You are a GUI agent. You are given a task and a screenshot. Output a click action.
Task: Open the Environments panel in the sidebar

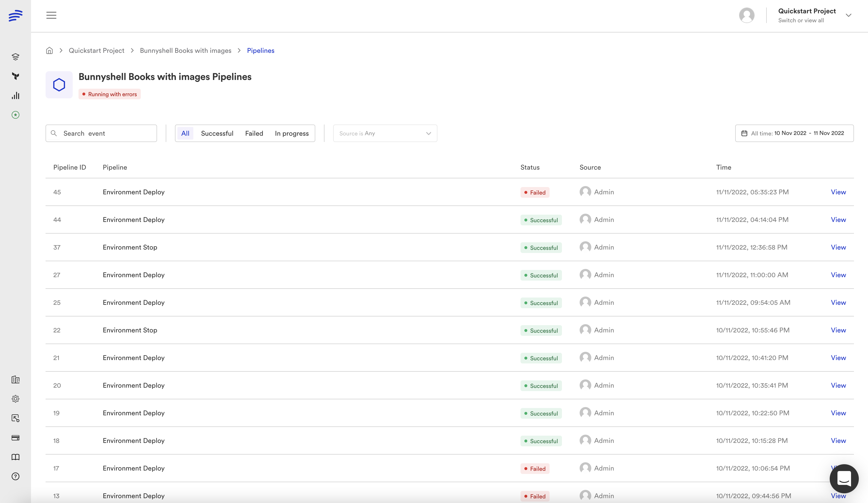coord(16,57)
